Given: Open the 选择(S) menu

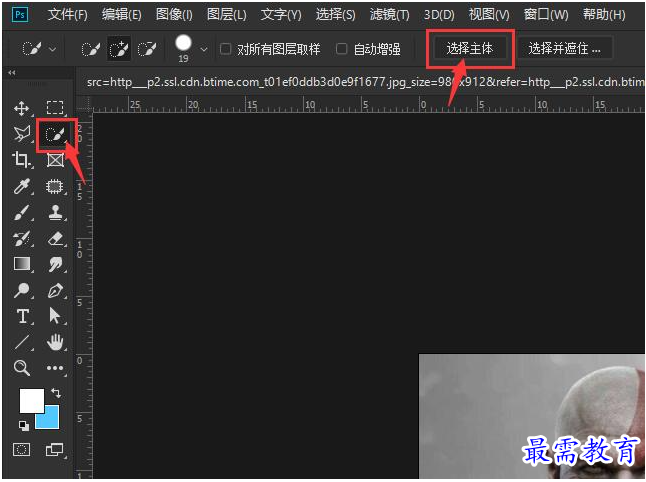Looking at the screenshot, I should [335, 15].
